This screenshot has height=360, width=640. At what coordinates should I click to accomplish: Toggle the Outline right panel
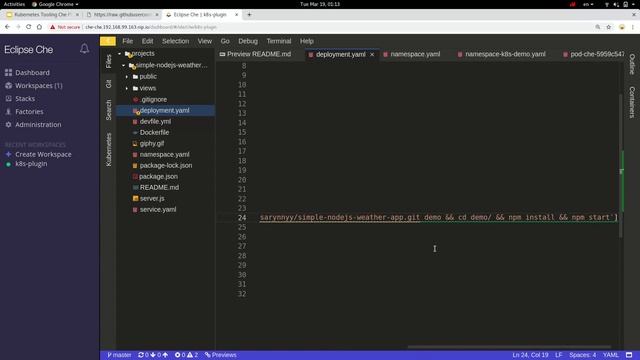click(632, 64)
